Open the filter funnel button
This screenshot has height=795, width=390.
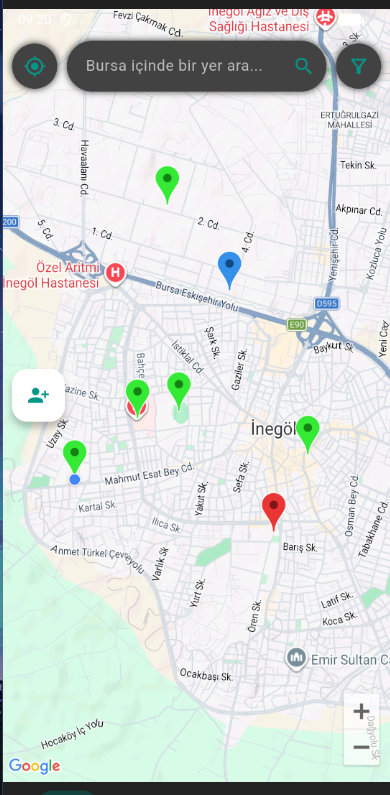pyautogui.click(x=359, y=66)
